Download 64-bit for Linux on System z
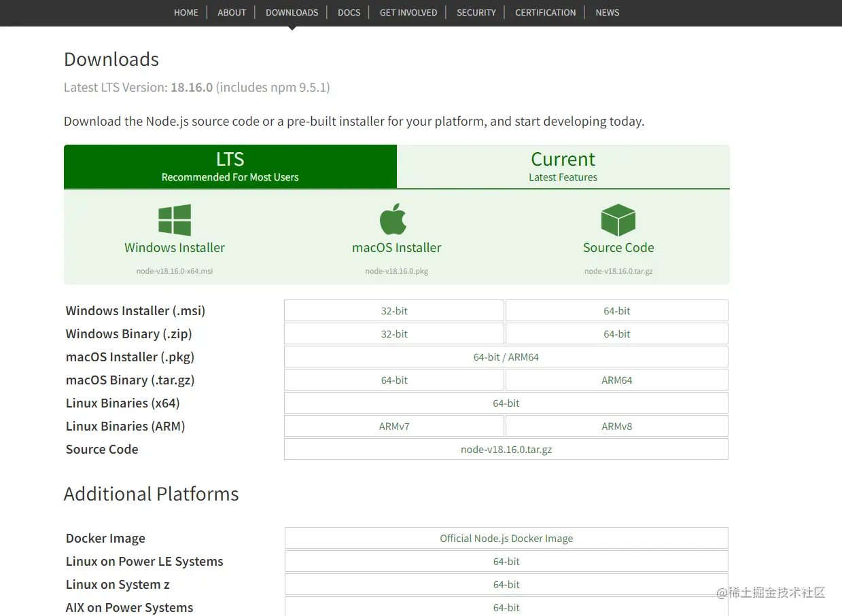Image resolution: width=842 pixels, height=616 pixels. [506, 584]
